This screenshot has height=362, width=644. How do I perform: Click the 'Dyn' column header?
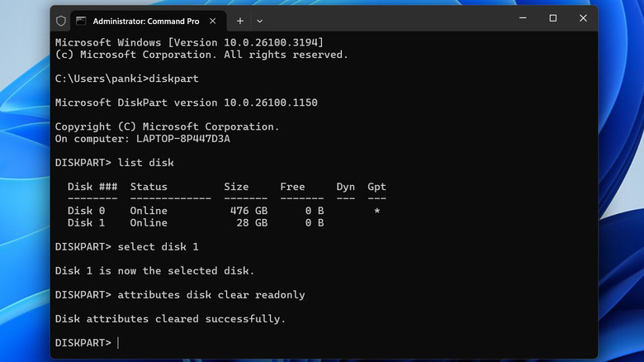[x=345, y=187]
